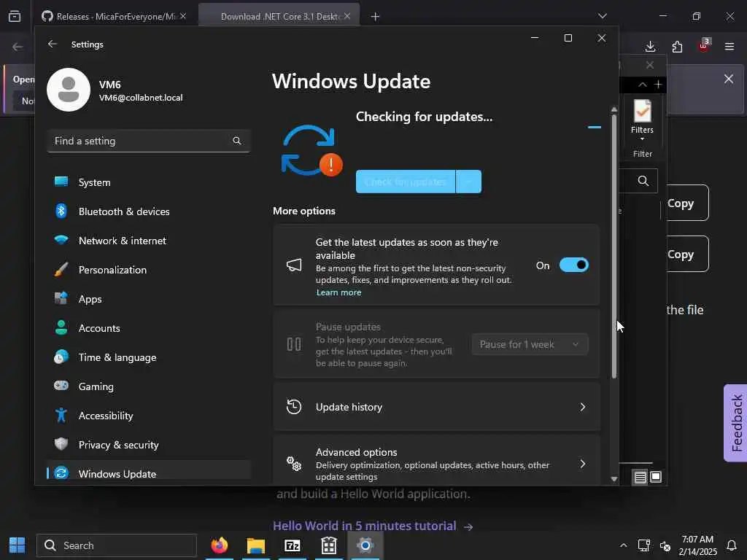Open Firefox hamburger application menu
The width and height of the screenshot is (747, 560).
pos(729,47)
